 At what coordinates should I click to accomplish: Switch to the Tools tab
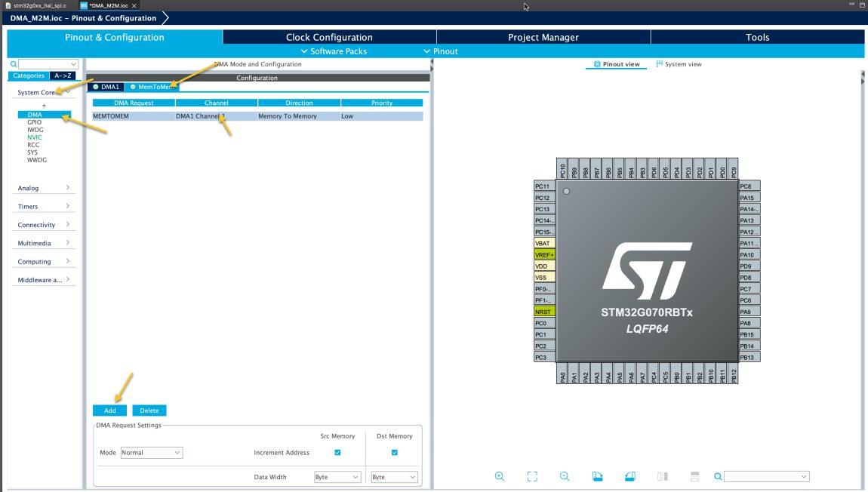click(x=757, y=37)
